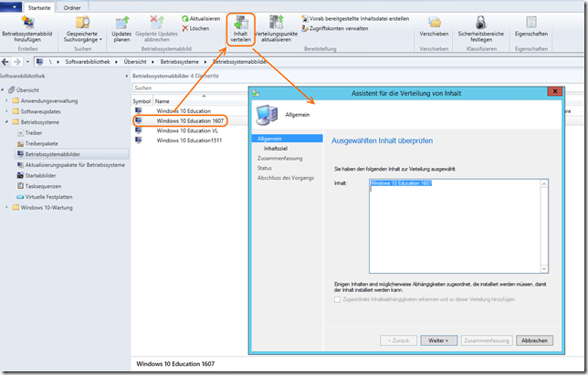Expand the Windows 10-Wartung node

8,206
